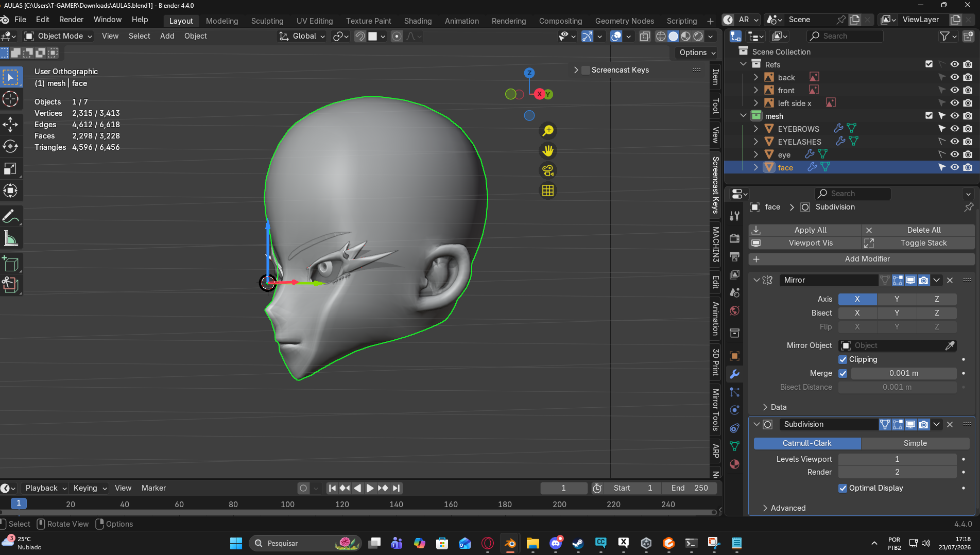Toggle camera view in the viewport
The height and width of the screenshot is (555, 980).
pos(547,170)
